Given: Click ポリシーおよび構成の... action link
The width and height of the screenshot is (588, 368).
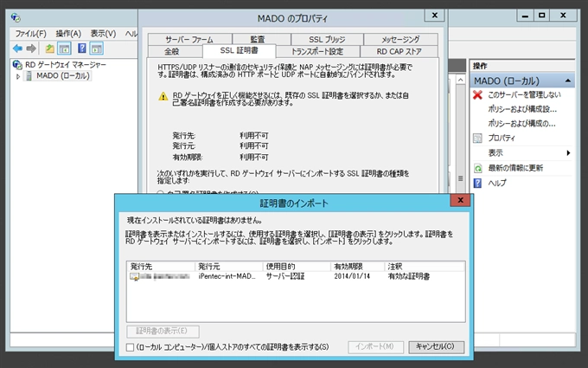Looking at the screenshot, I should click(521, 124).
